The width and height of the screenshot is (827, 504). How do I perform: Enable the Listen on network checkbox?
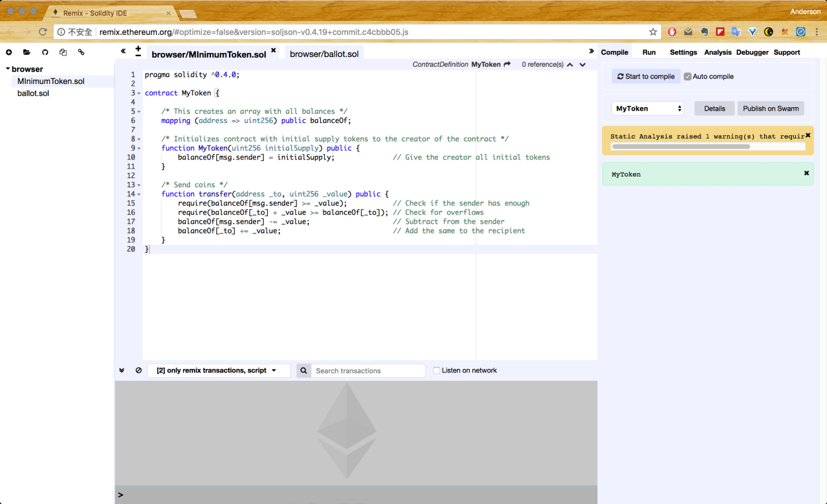point(437,370)
